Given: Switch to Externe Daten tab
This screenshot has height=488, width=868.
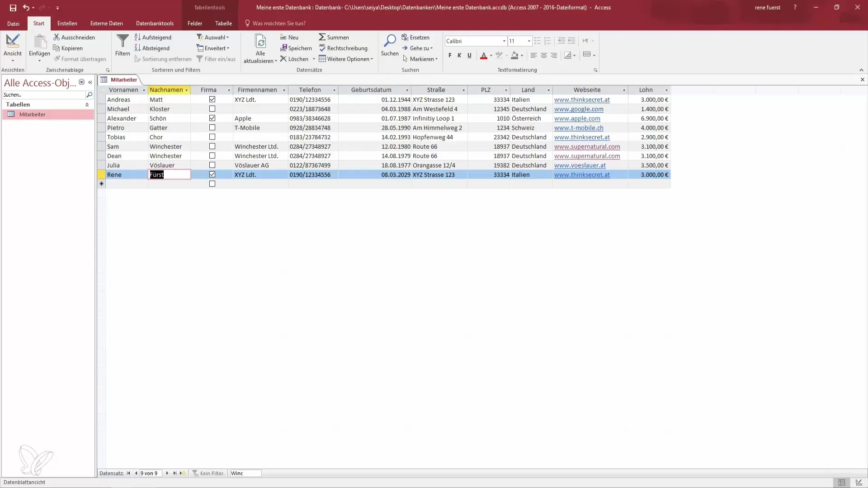Looking at the screenshot, I should 106,23.
